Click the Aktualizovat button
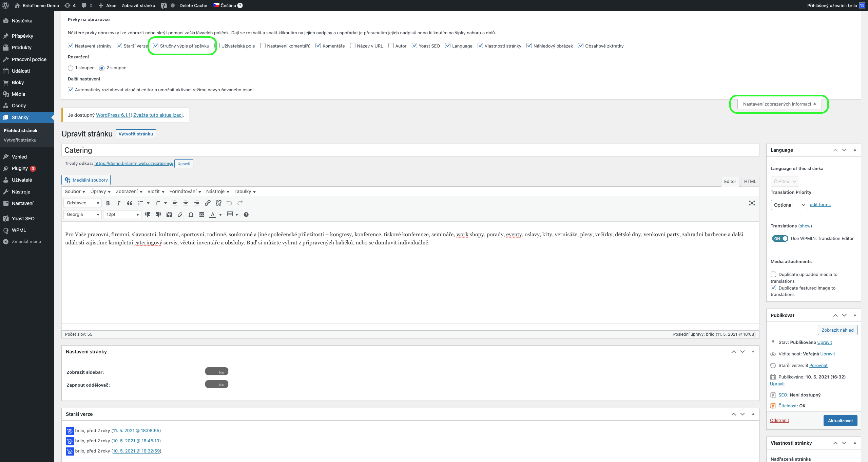The height and width of the screenshot is (462, 868). (840, 421)
